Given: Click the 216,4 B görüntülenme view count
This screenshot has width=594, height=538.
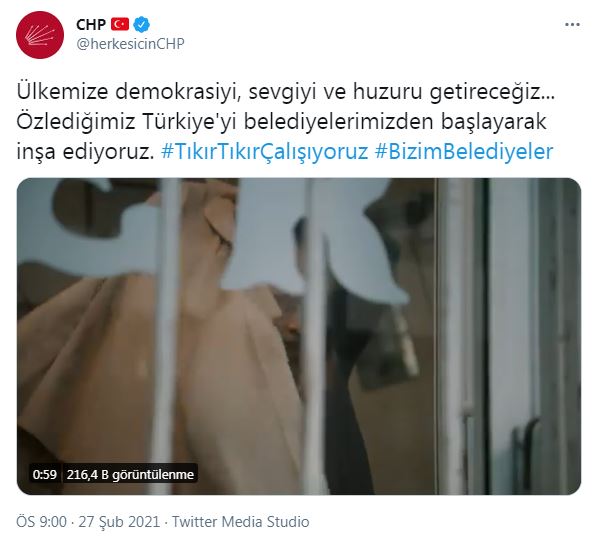Looking at the screenshot, I should tap(130, 474).
